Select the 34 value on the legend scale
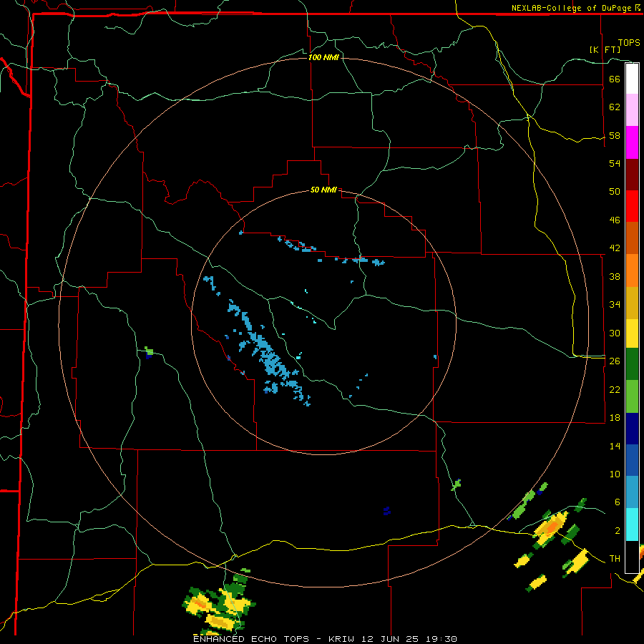The image size is (644, 644). (x=615, y=305)
